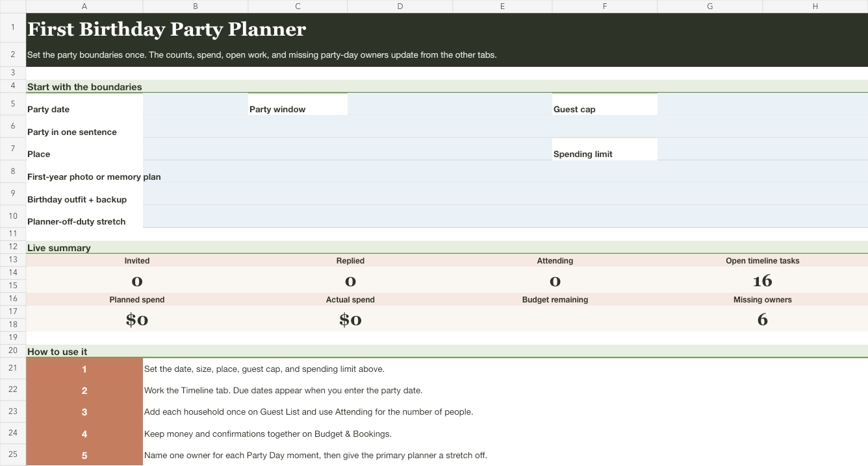Select column E header
Screen dimensions: 868x466
(503, 6)
